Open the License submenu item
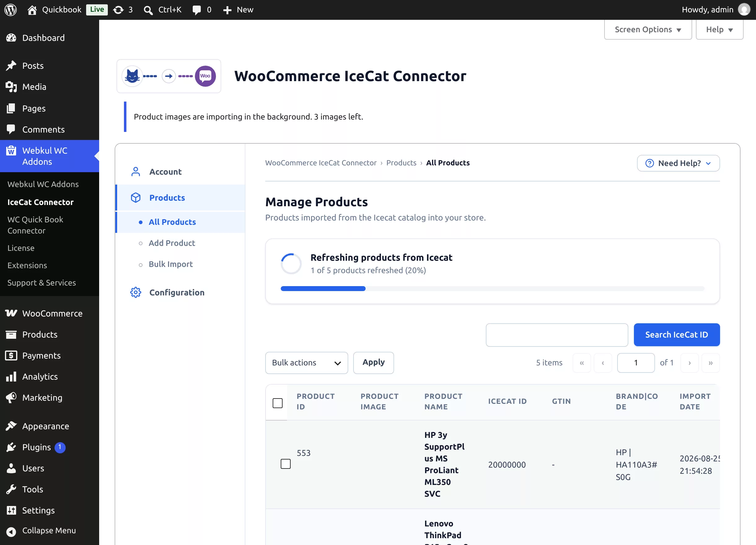Screen dimensions: 756x545 point(21,248)
